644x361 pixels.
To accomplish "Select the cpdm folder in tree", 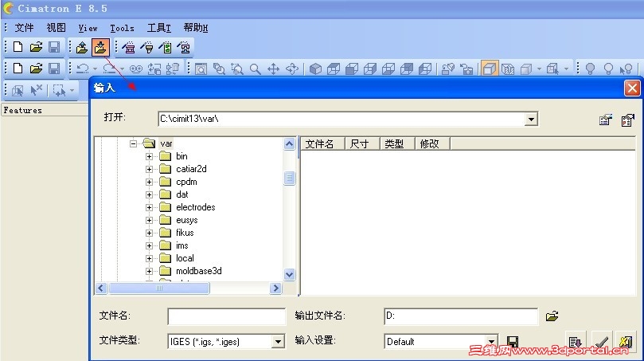I will click(186, 182).
